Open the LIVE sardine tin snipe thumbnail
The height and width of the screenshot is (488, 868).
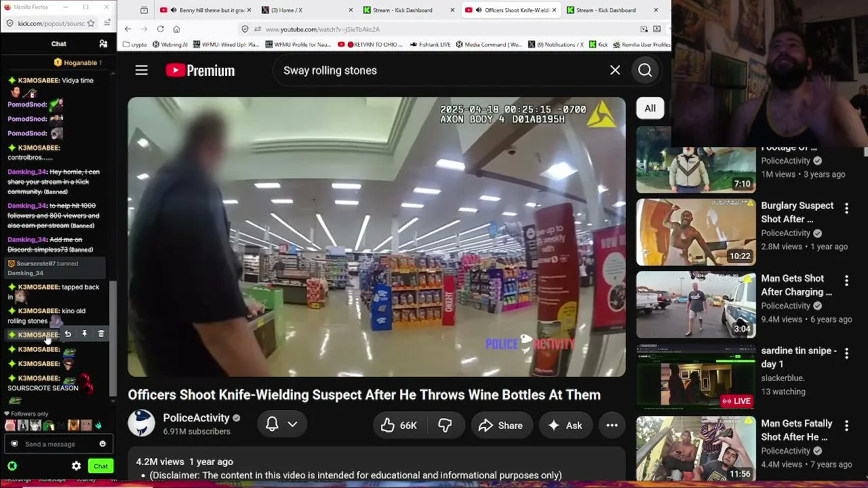tap(696, 378)
